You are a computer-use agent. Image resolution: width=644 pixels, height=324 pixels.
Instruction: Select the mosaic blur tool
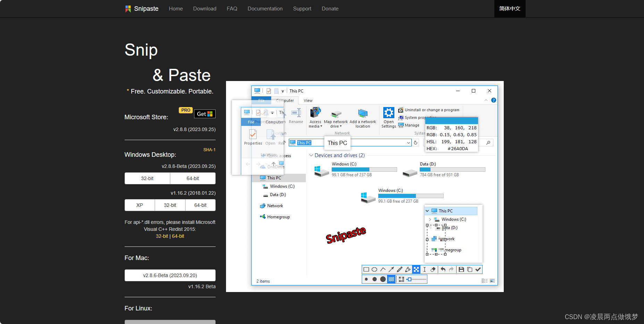(x=416, y=269)
